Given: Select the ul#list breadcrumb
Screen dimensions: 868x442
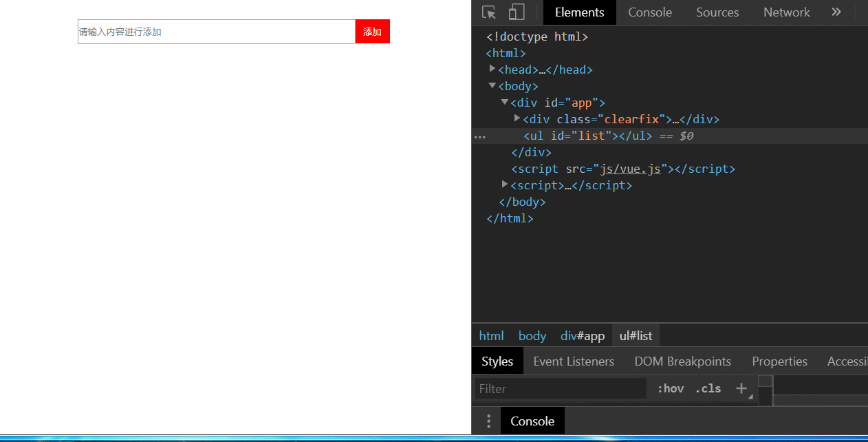Looking at the screenshot, I should pyautogui.click(x=636, y=336).
